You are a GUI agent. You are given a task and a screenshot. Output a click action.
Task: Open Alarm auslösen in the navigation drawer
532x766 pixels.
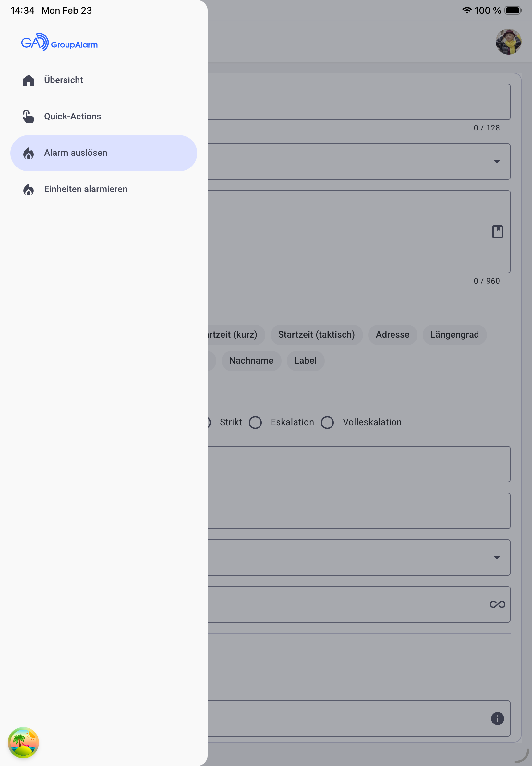click(x=104, y=153)
